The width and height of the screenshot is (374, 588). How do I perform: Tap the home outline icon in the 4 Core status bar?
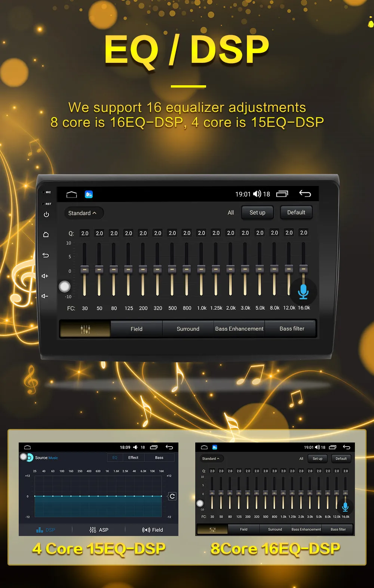(x=27, y=447)
